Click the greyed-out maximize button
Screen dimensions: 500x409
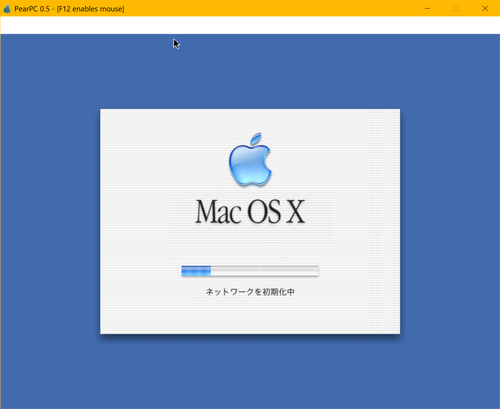[456, 9]
